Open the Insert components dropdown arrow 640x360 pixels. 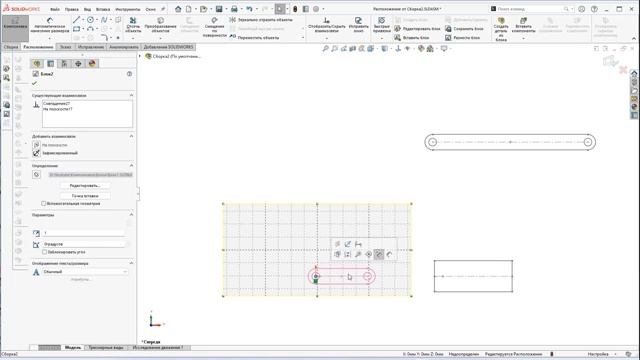click(x=523, y=38)
